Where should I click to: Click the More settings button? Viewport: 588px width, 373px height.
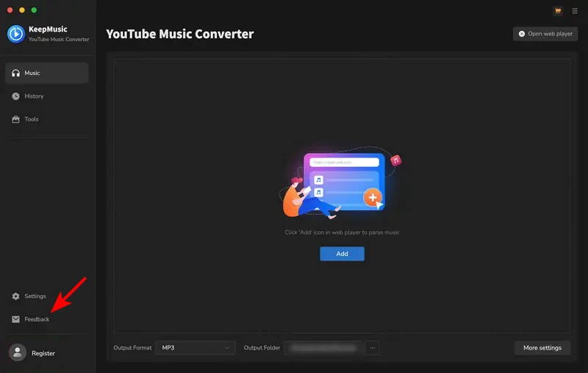542,348
